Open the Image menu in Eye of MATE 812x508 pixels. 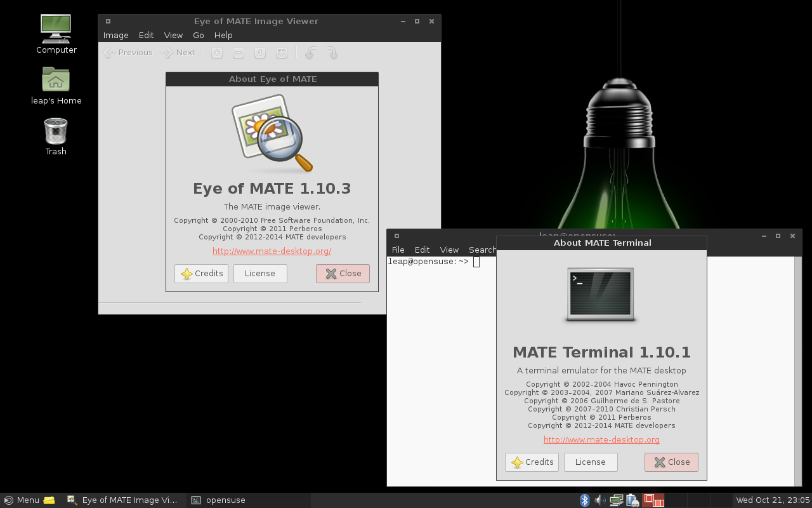click(115, 36)
